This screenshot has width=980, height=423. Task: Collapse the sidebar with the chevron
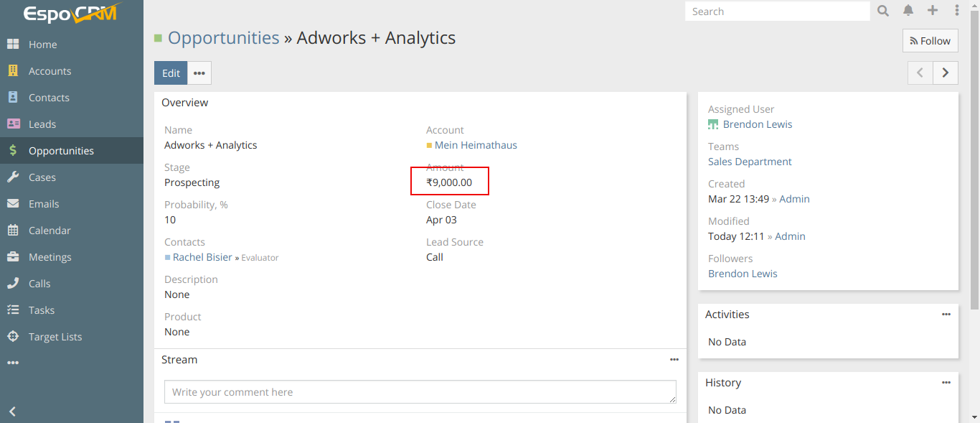(x=12, y=412)
